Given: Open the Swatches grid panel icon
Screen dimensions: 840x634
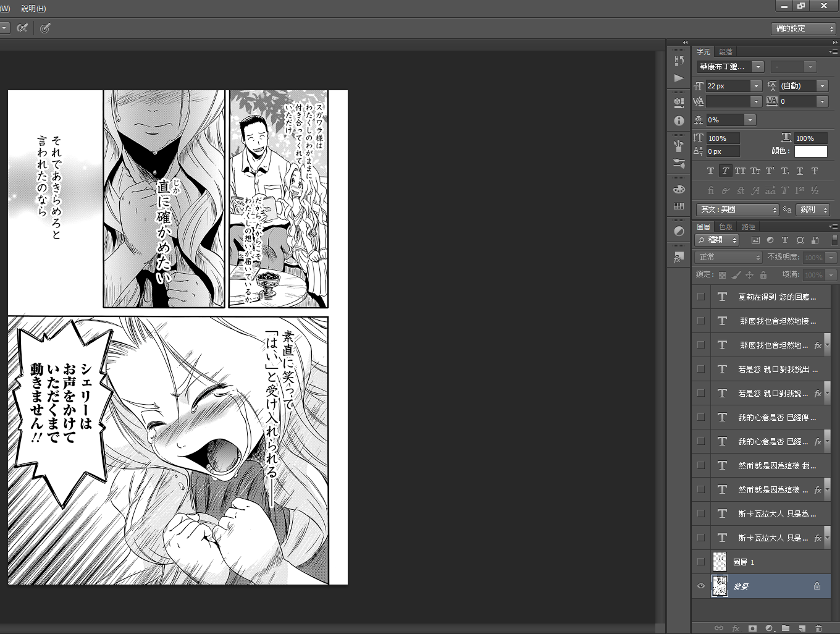Looking at the screenshot, I should 679,206.
